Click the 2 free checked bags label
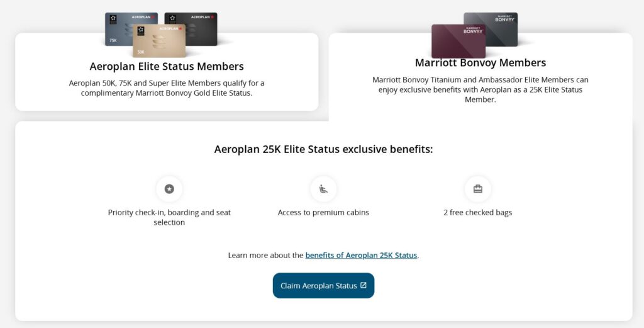Screen dimensions: 644x328 (x=477, y=212)
